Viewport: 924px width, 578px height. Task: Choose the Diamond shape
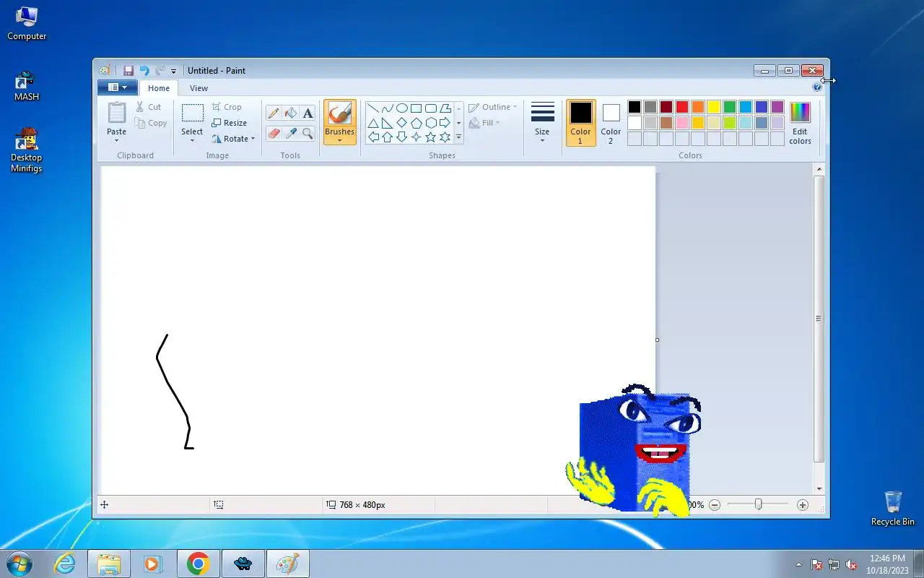402,123
